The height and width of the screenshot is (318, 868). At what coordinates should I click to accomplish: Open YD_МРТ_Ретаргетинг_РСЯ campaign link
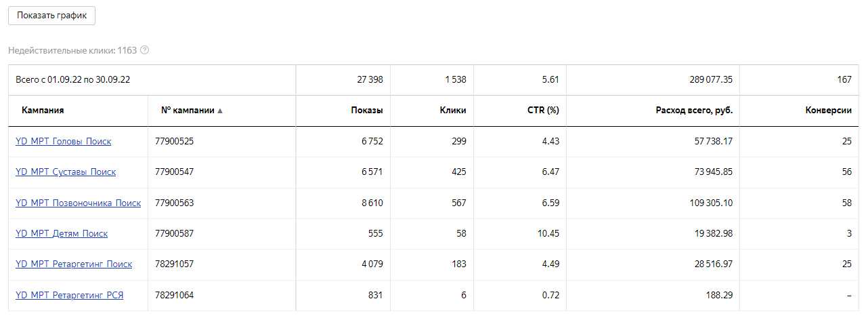pyautogui.click(x=69, y=295)
